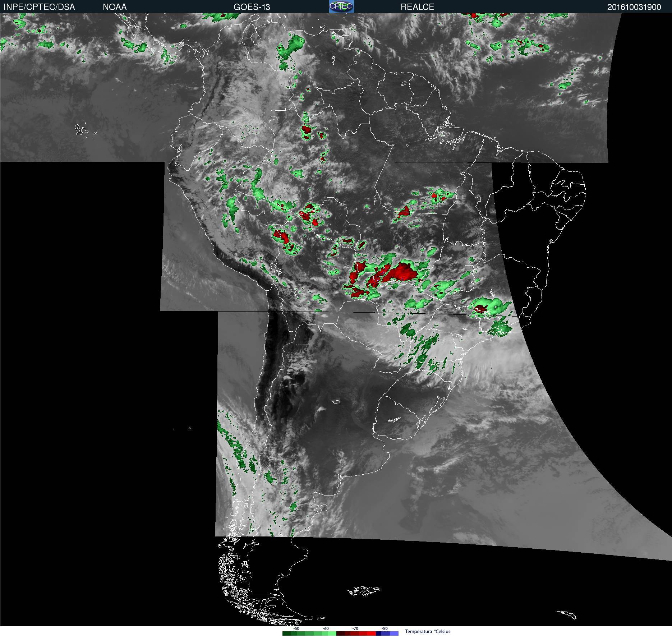Pick the dark navy legend swatch

(378, 633)
